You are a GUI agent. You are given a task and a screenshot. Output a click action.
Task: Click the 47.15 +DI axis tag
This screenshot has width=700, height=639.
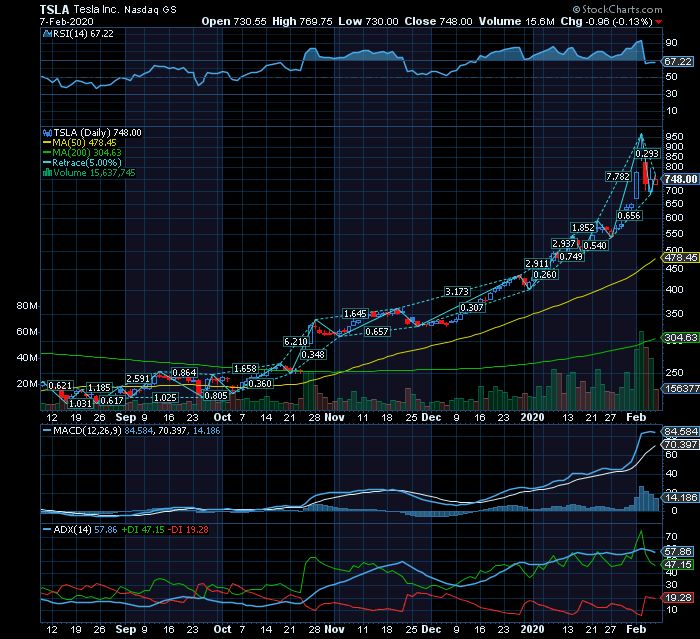point(678,565)
